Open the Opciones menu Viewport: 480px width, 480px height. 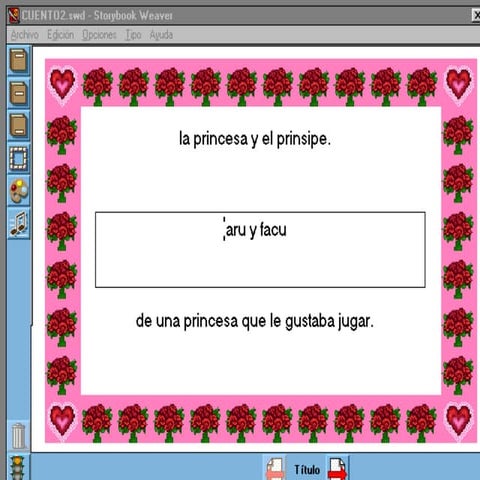click(x=99, y=35)
